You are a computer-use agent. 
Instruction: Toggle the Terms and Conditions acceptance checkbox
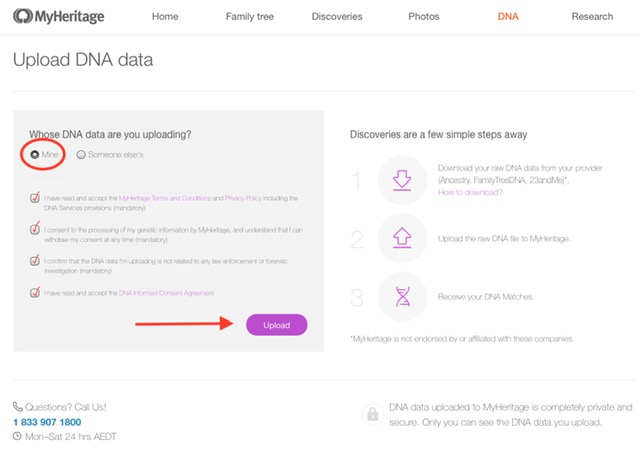point(35,198)
